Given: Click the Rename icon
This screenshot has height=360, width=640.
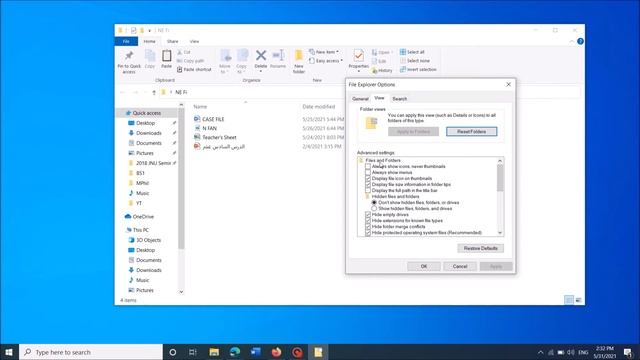Looking at the screenshot, I should pyautogui.click(x=278, y=55).
